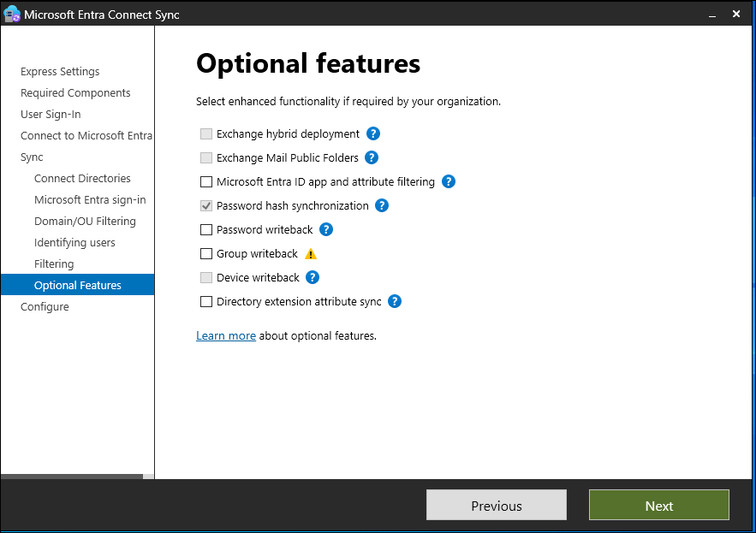Open help for Entra ID app filtering
The height and width of the screenshot is (533, 756).
[x=448, y=181]
